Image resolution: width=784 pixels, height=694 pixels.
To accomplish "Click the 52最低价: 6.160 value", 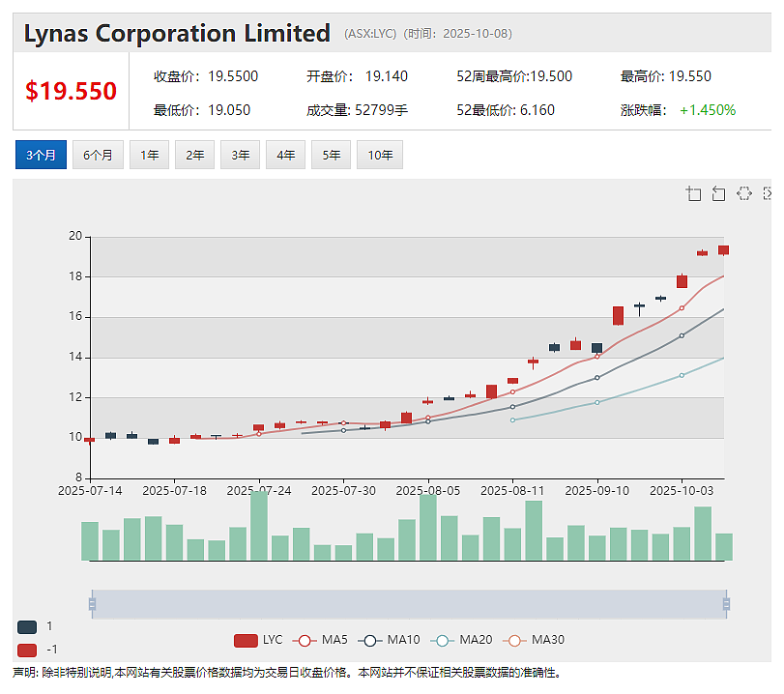I will click(506, 110).
